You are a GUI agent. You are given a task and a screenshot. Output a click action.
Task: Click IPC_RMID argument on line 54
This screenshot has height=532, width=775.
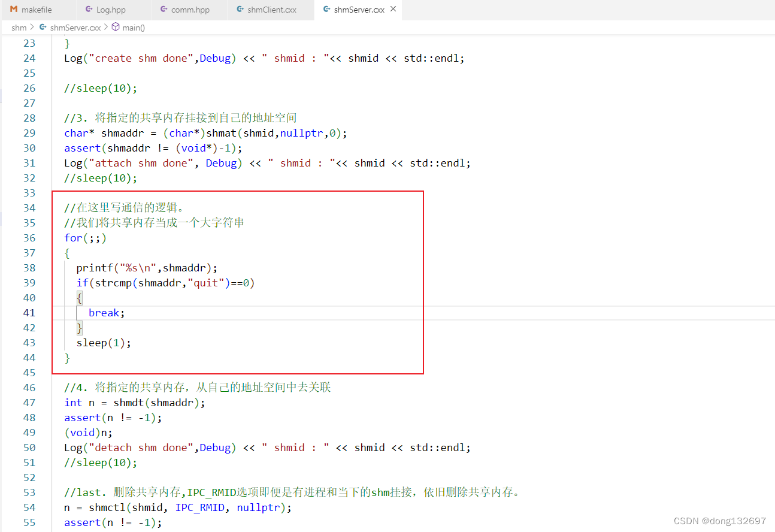(x=200, y=507)
